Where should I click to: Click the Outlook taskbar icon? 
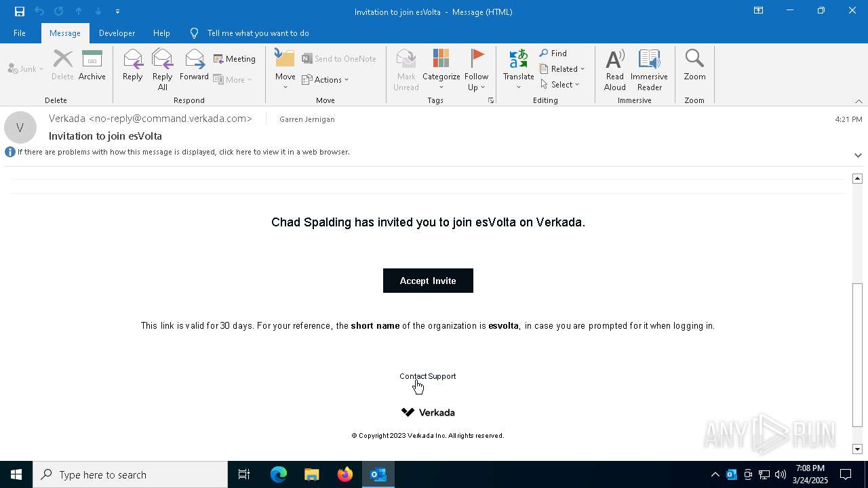pyautogui.click(x=378, y=474)
